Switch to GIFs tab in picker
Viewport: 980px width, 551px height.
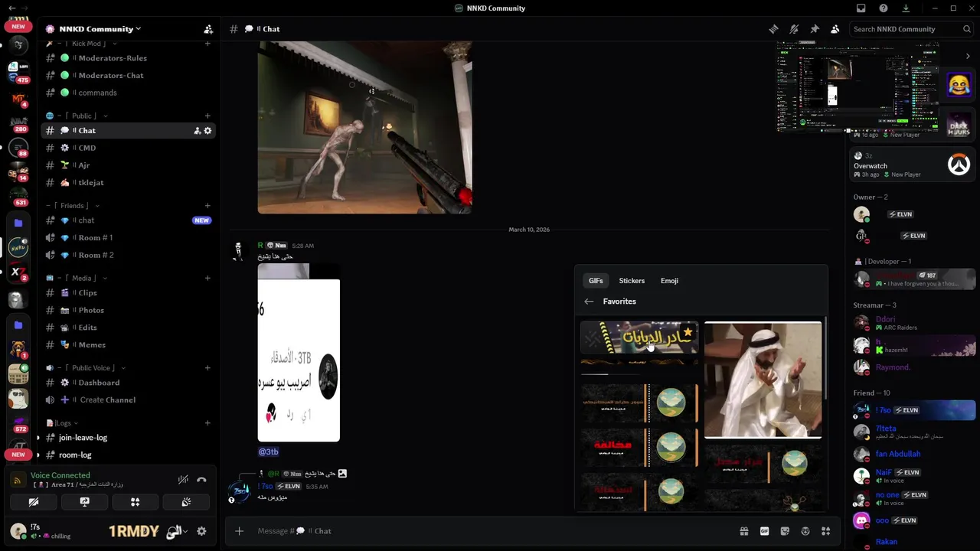coord(596,281)
